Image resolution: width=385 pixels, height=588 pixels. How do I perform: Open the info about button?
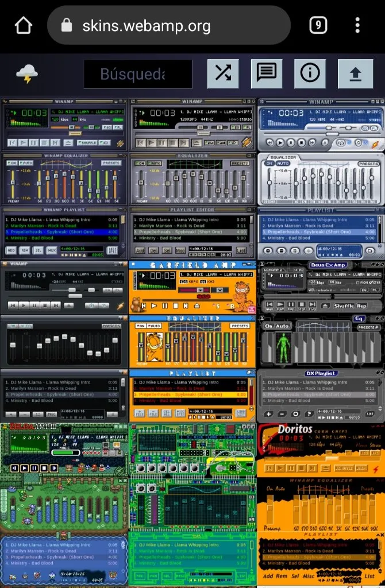(x=310, y=74)
